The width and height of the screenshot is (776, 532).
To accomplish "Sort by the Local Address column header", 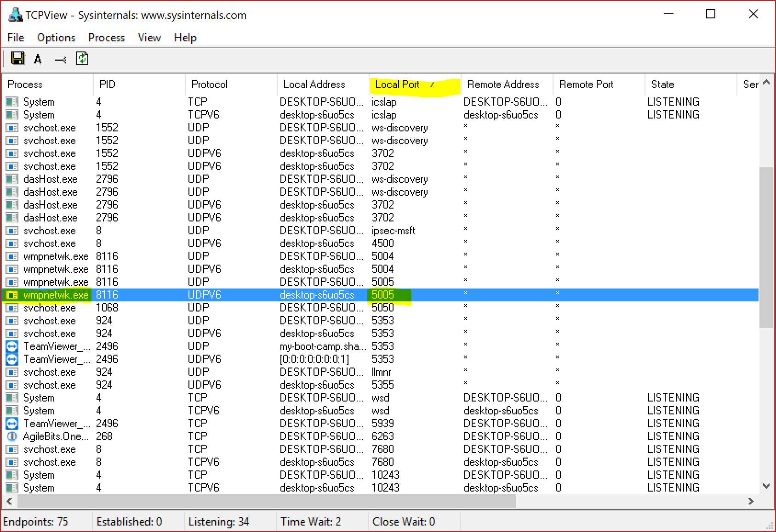I will click(x=323, y=85).
